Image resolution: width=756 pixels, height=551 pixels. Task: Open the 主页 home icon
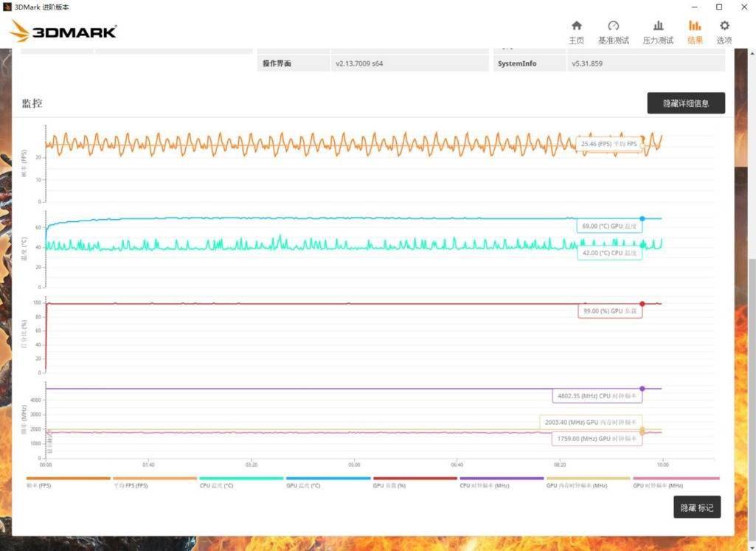(576, 32)
